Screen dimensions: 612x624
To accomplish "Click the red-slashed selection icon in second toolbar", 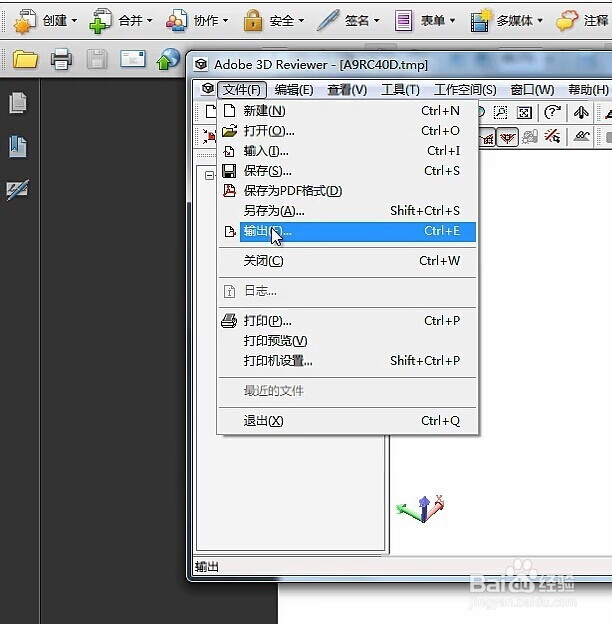I will [552, 136].
